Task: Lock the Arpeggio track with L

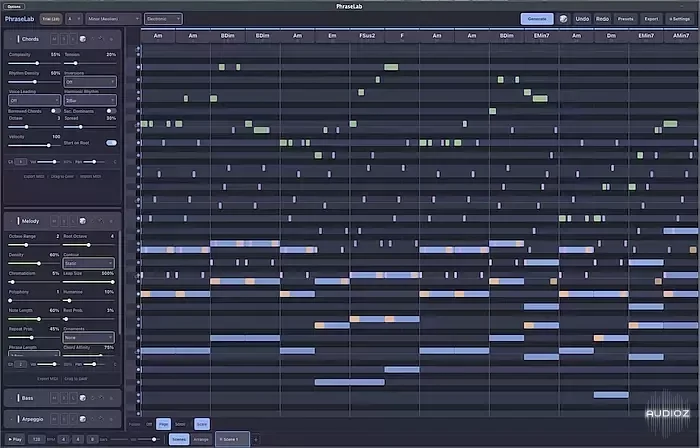Action: (x=73, y=419)
